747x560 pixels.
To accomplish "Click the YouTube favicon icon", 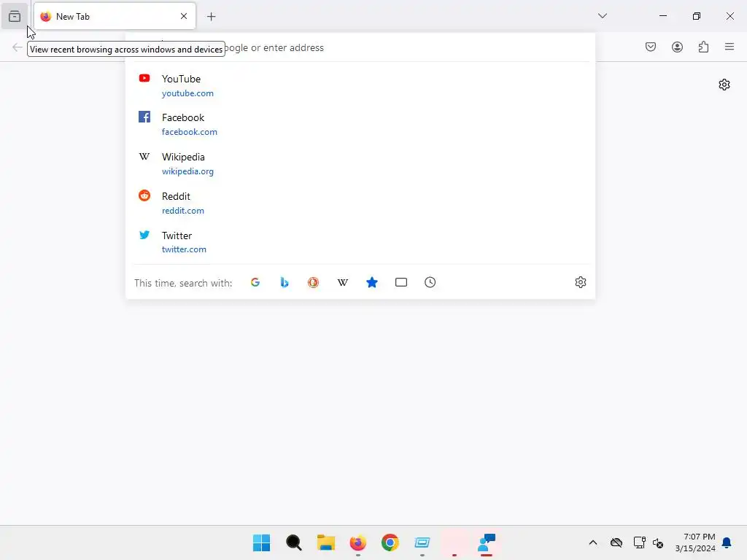I will 144,78.
